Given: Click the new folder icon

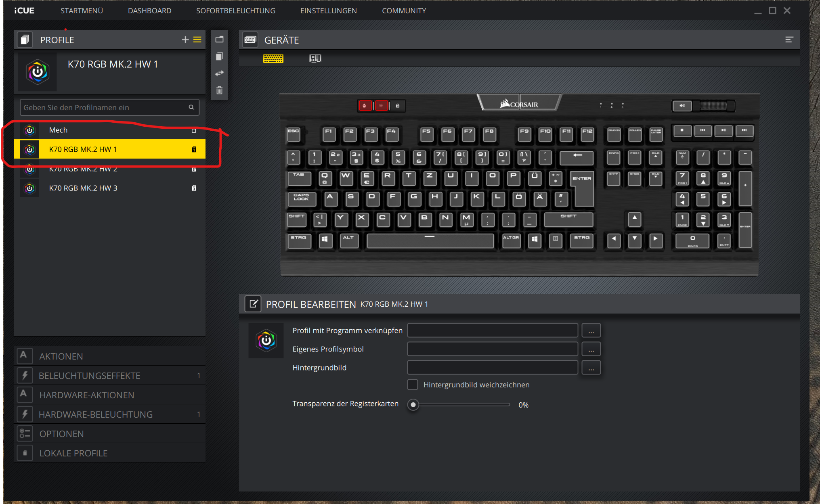Looking at the screenshot, I should [219, 39].
